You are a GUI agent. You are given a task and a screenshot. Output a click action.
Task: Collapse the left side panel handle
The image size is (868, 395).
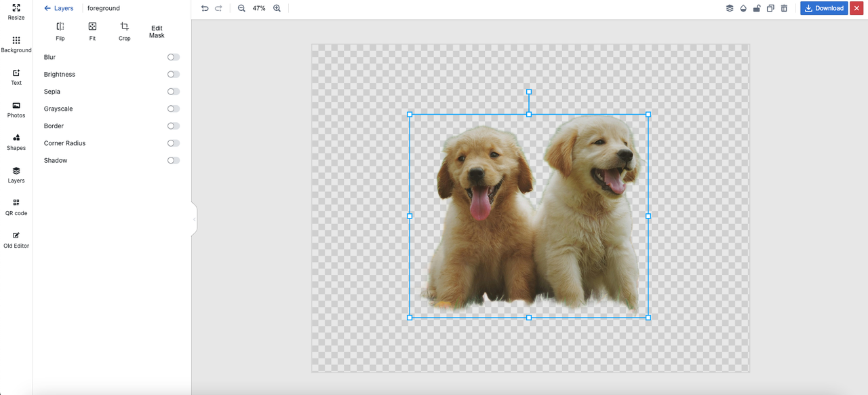click(x=194, y=219)
